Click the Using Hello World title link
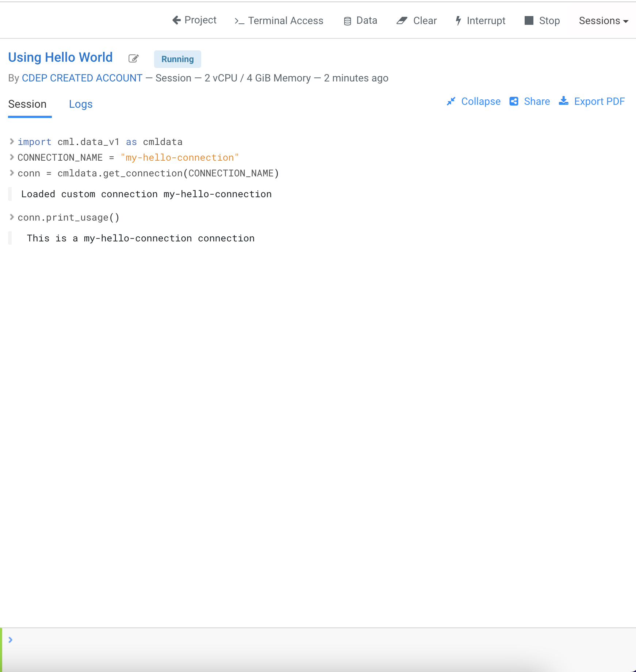The image size is (636, 672). [x=60, y=57]
